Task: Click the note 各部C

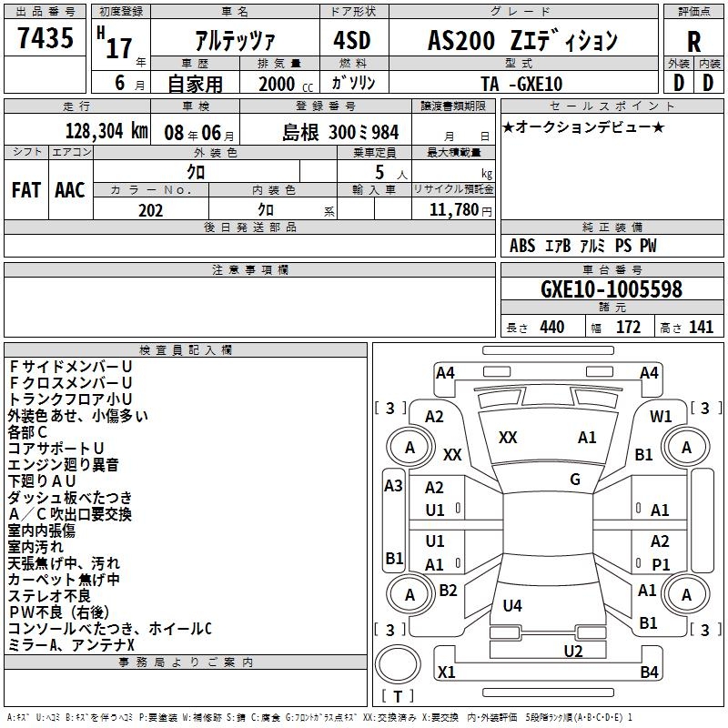Action: [x=27, y=432]
